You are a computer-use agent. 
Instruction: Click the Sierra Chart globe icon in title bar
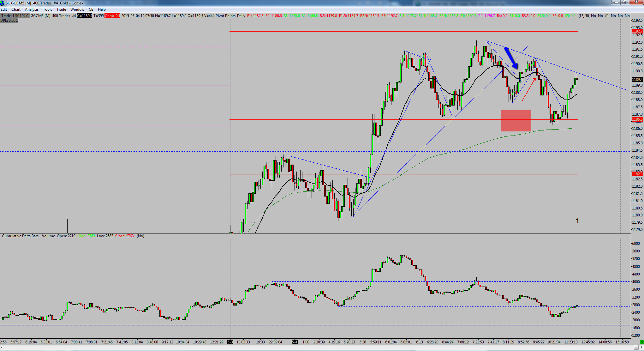pyautogui.click(x=3, y=3)
